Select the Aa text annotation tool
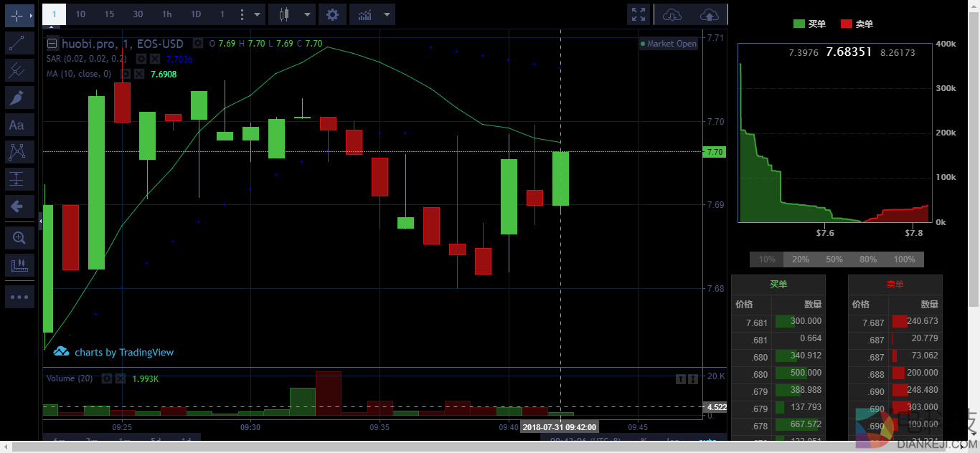The width and height of the screenshot is (980, 453). tap(16, 125)
